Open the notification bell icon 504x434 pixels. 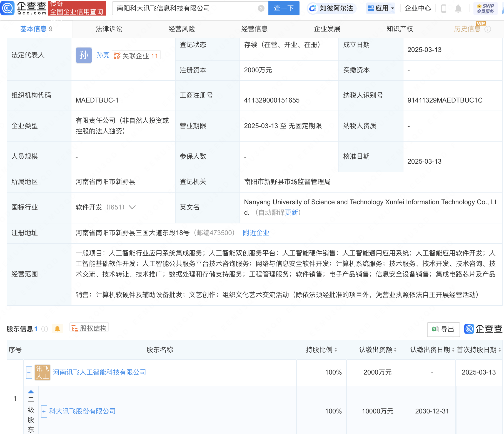click(458, 9)
